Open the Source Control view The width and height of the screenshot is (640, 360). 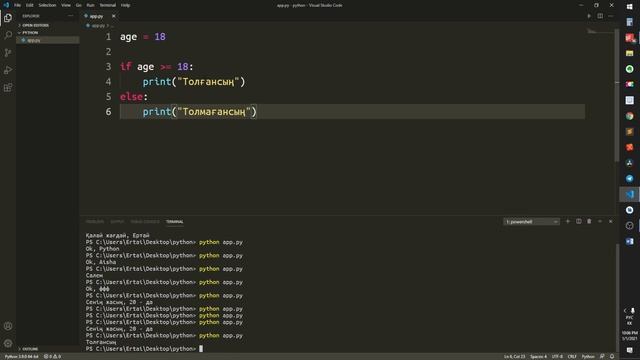tap(8, 53)
